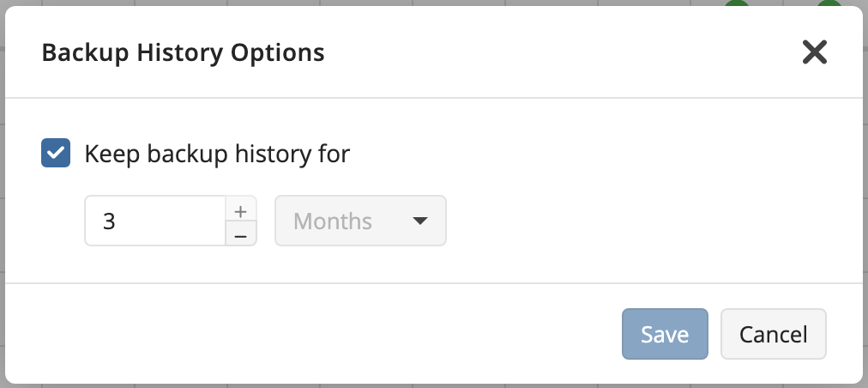Uncheck Keep backup history for checkbox
The width and height of the screenshot is (868, 388).
56,154
